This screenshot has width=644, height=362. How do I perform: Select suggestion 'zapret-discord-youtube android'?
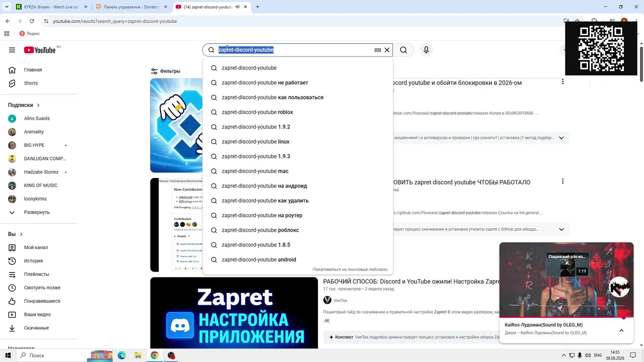click(x=298, y=259)
